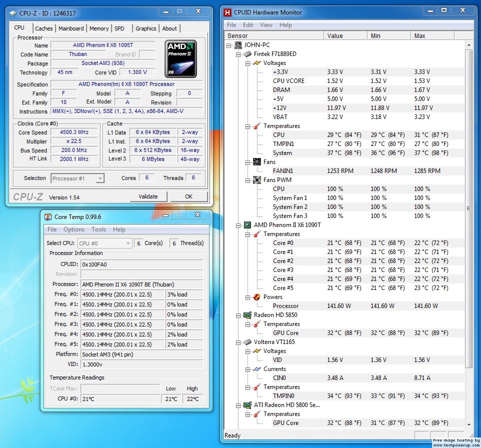The image size is (481, 448).
Task: Click the Core Temp title bar icon
Action: click(48, 217)
